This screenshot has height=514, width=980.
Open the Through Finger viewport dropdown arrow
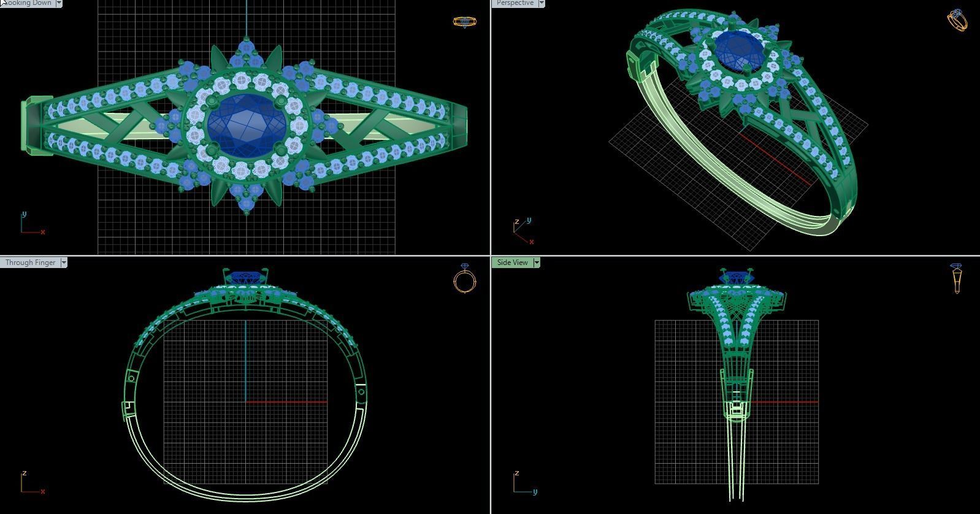pyautogui.click(x=64, y=263)
